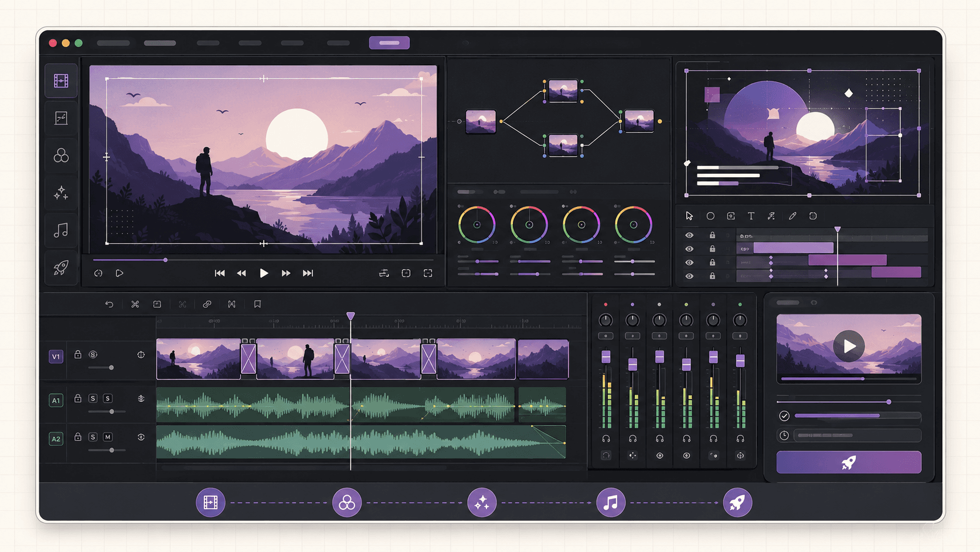Select the ellipse shape tool in composition toolbar

710,216
